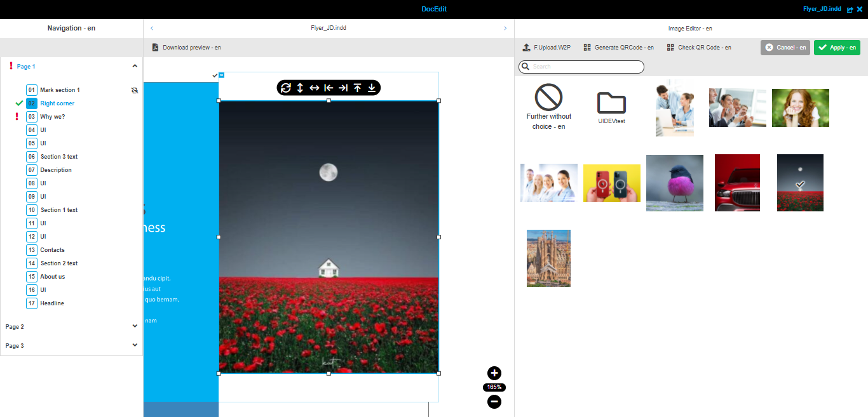Screen dimensions: 868x417
Task: Align image to left edge
Action: tap(329, 88)
